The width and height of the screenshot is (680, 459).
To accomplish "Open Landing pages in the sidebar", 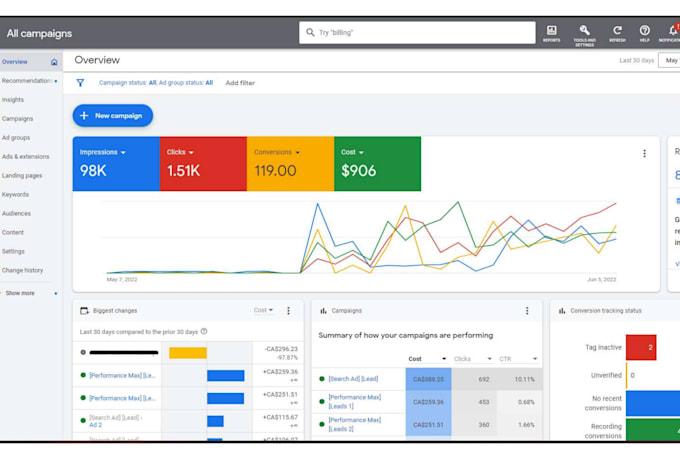I will tap(22, 176).
